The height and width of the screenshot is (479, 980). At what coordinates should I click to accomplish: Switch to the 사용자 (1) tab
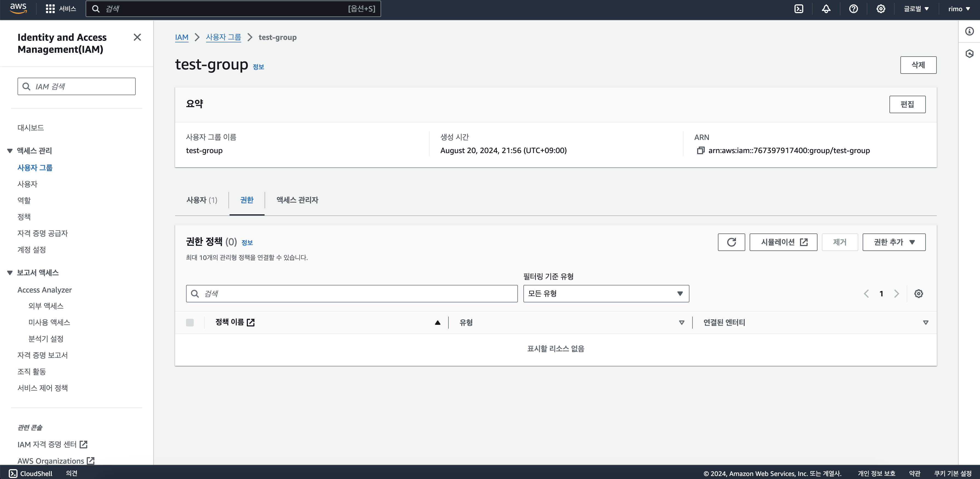[202, 200]
